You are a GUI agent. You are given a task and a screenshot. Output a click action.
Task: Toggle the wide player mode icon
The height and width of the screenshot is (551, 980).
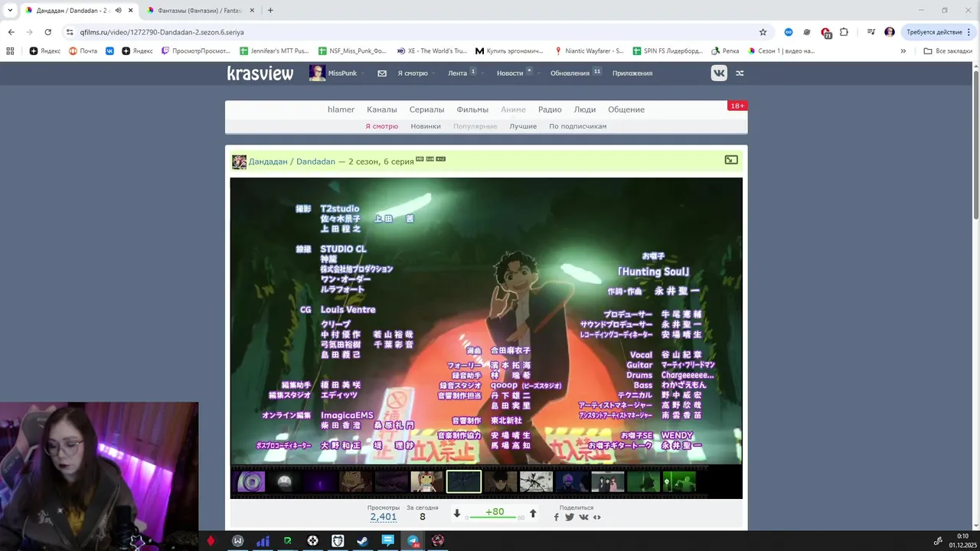731,160
